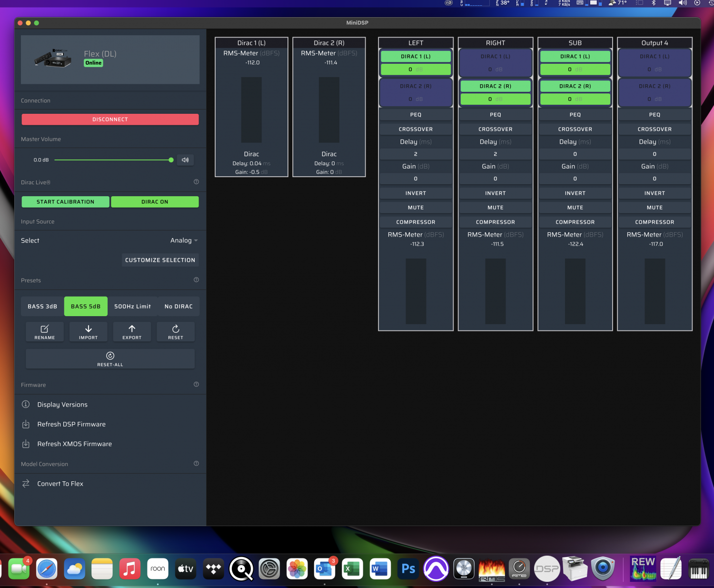Open Roon from the dock
The width and height of the screenshot is (714, 588).
click(x=158, y=568)
